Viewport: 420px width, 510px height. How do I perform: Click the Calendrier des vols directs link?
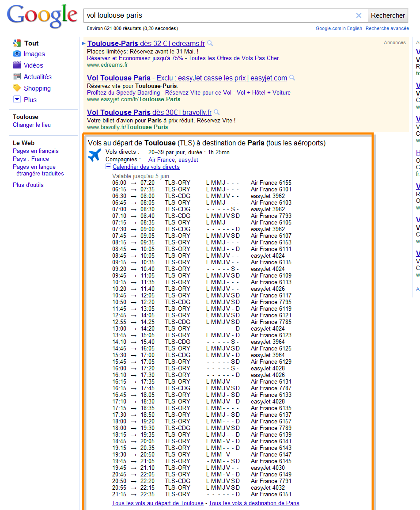146,167
